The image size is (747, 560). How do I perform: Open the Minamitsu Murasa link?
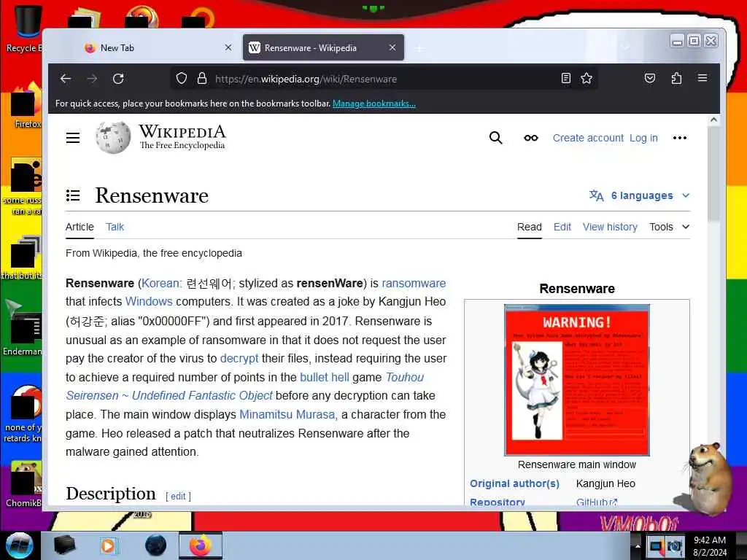point(288,414)
